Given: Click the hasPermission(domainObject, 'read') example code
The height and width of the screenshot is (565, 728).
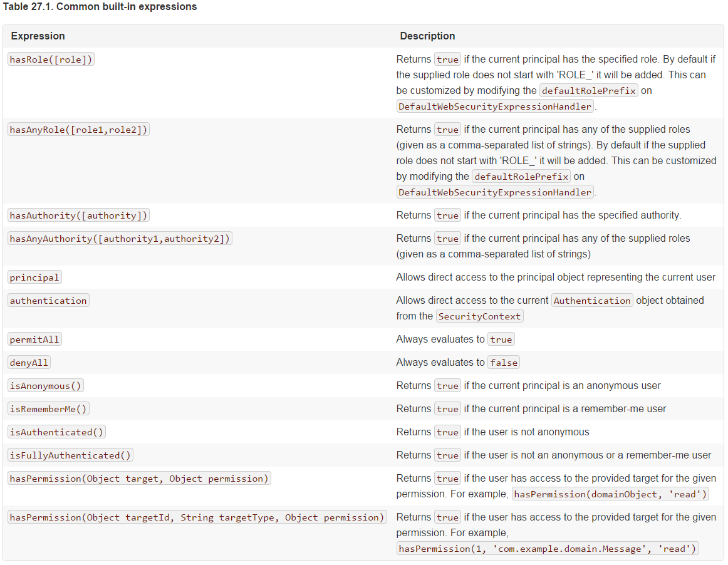Looking at the screenshot, I should point(610,494).
